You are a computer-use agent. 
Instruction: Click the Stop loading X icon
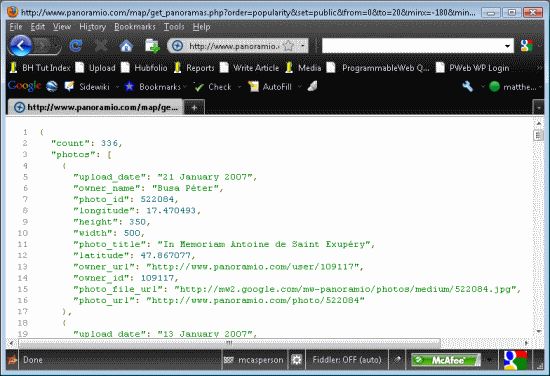(x=101, y=46)
